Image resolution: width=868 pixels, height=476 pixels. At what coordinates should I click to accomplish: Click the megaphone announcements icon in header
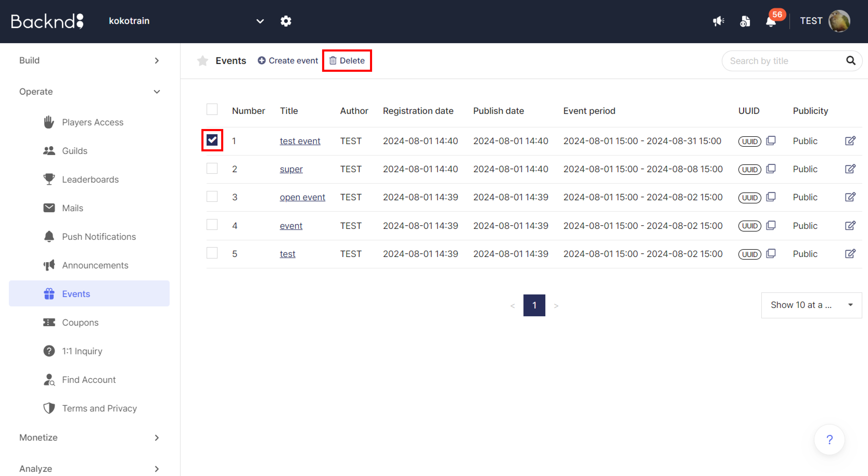pos(718,21)
